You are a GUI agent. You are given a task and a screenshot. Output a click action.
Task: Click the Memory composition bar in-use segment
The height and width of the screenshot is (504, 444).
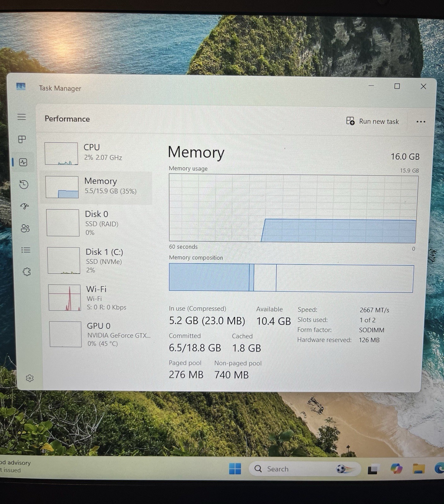pyautogui.click(x=209, y=277)
